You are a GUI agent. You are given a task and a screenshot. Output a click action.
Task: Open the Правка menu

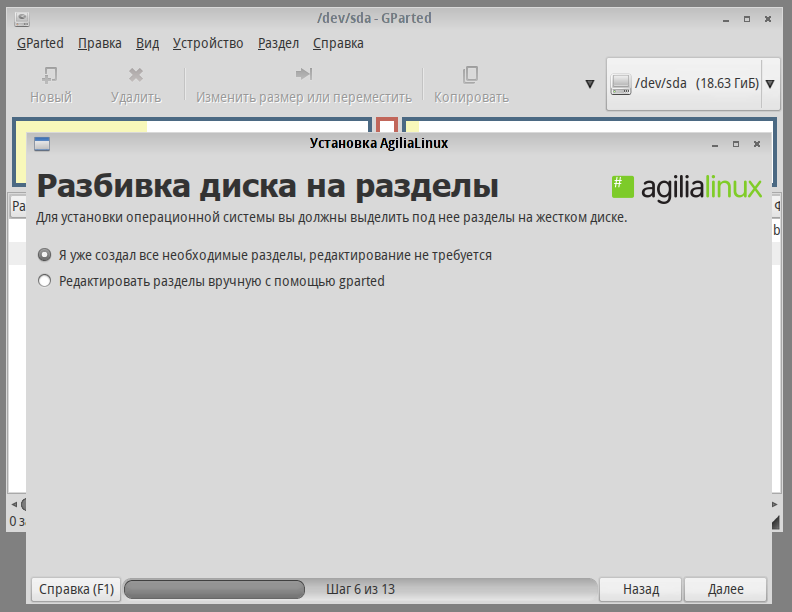pyautogui.click(x=100, y=43)
